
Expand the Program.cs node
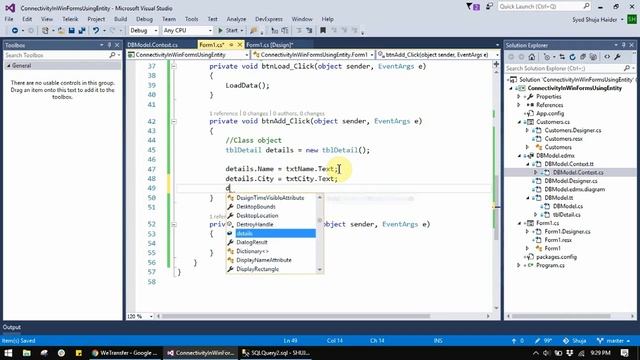click(519, 265)
